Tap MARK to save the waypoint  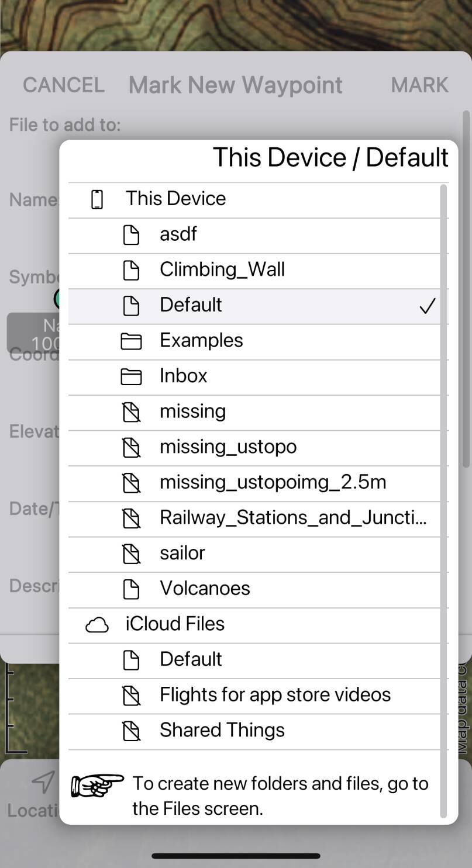(x=419, y=85)
